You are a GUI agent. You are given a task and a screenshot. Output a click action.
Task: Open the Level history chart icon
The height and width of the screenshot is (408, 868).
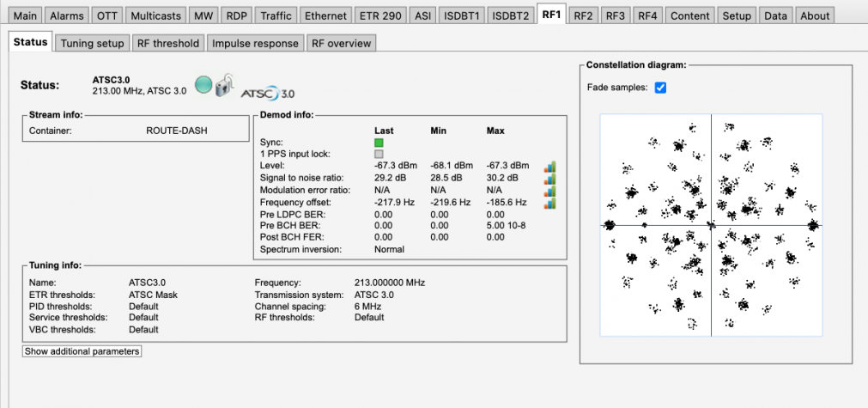tap(549, 166)
